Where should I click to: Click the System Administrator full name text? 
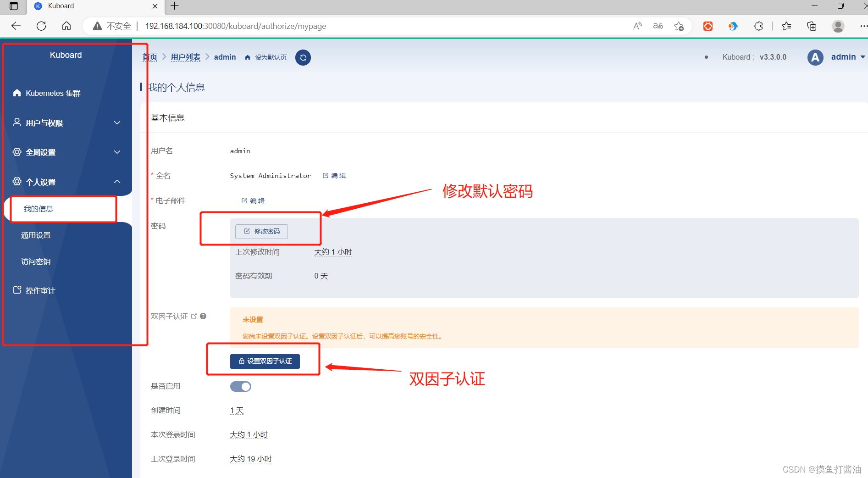click(x=271, y=176)
